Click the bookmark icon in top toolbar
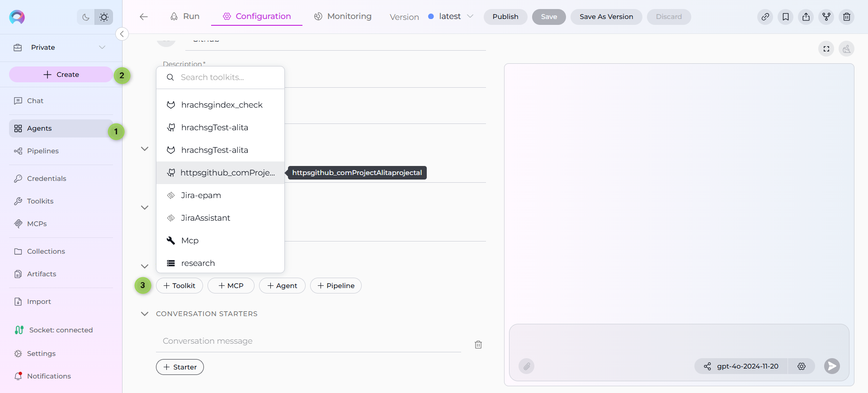The image size is (868, 393). coord(785,17)
